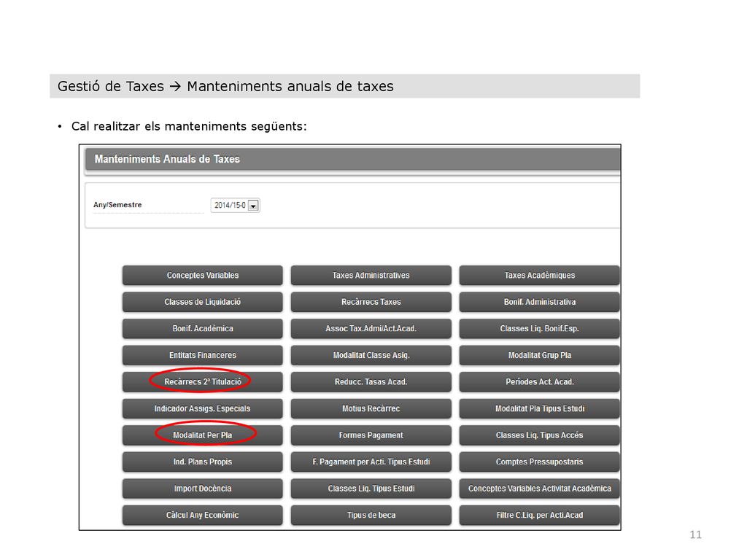Open Ind. Plans Propis
The image size is (747, 560).
pyautogui.click(x=203, y=462)
